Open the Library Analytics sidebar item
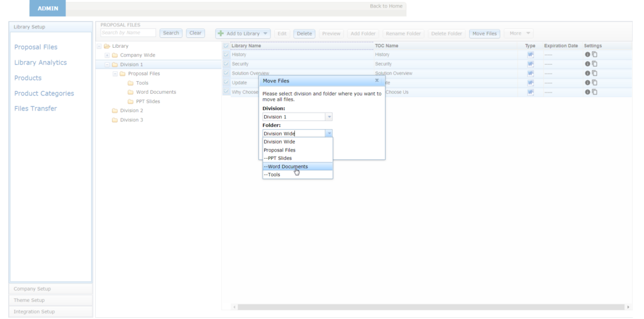Screen dimensions: 644x319 tap(40, 63)
